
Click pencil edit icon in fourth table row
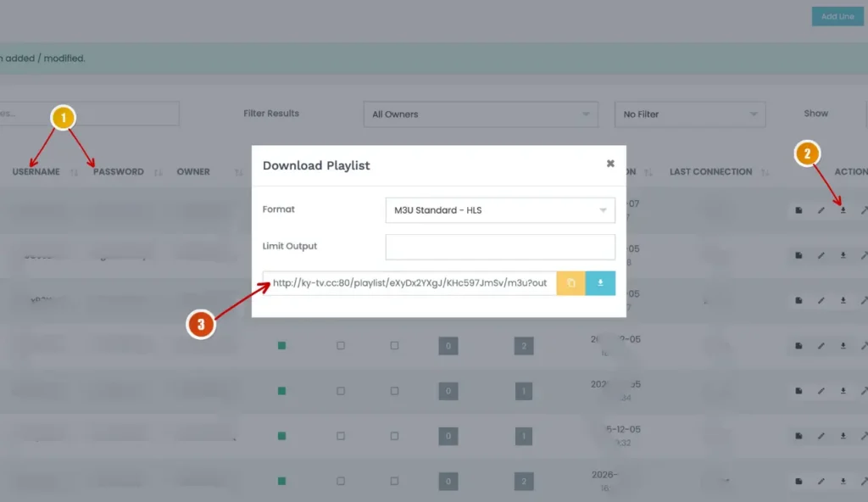point(821,346)
